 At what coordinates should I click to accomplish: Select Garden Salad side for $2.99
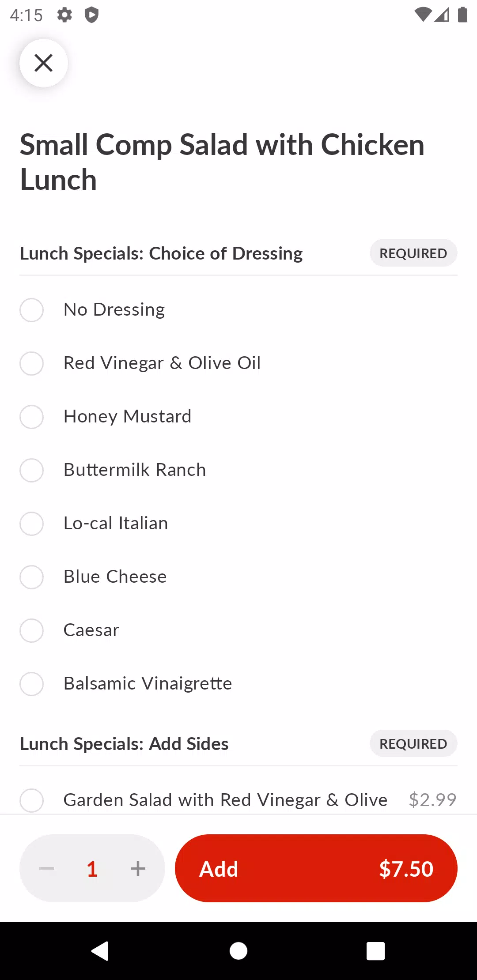[238, 800]
